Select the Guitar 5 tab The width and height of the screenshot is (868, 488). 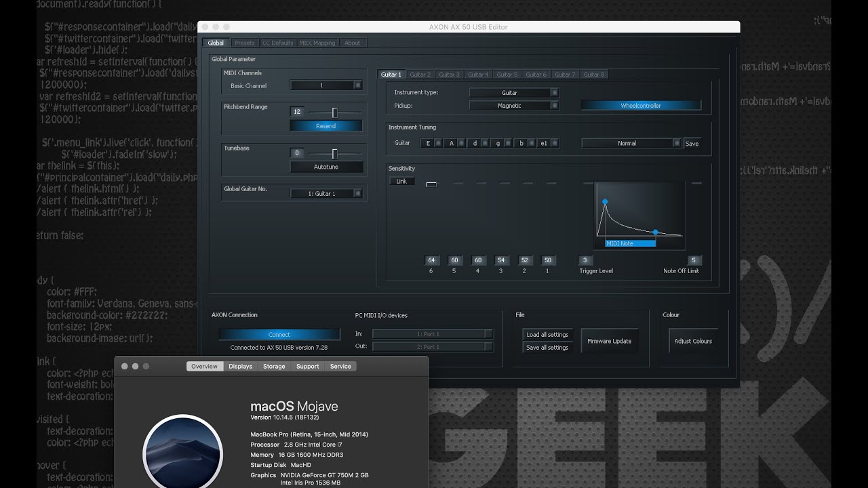[x=507, y=75]
